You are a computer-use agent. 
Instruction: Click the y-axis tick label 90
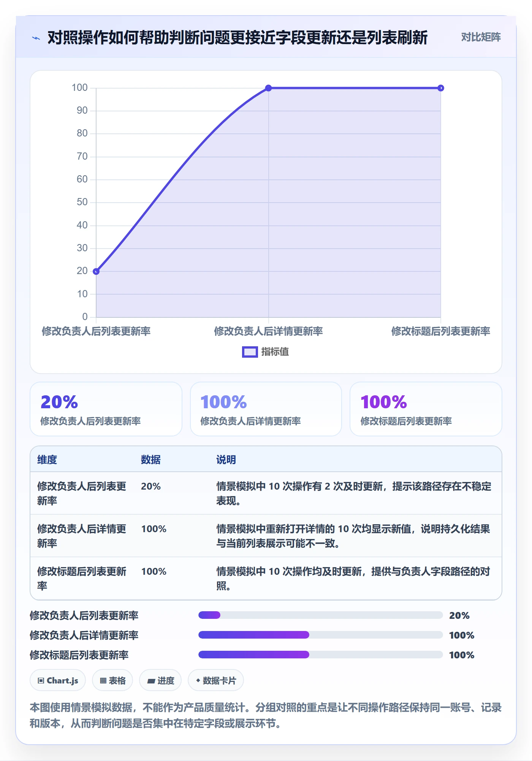[x=82, y=111]
